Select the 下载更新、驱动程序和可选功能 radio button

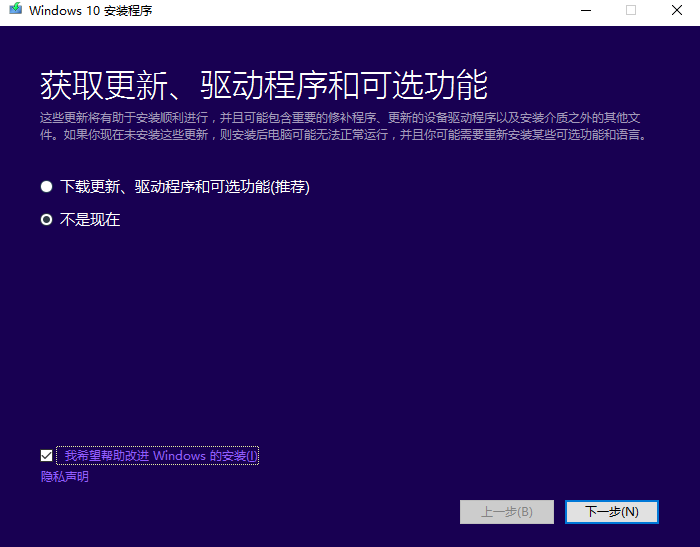tap(46, 187)
